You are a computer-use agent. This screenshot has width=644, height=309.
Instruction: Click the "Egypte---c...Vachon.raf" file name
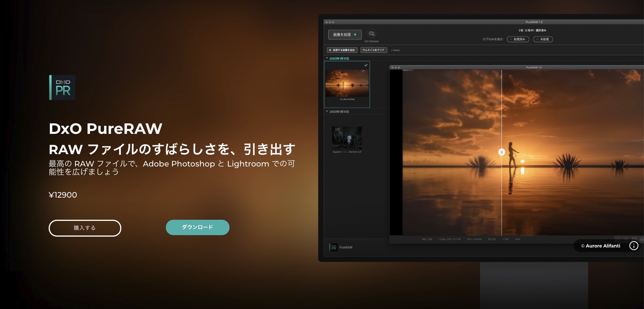(347, 152)
